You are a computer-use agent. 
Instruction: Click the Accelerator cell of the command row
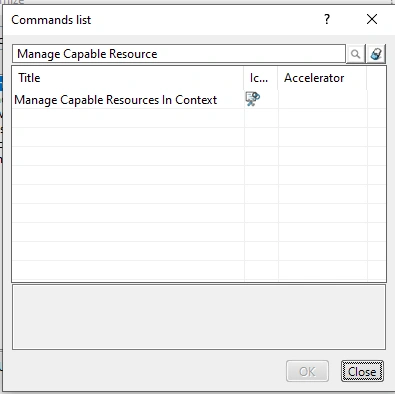[x=323, y=99]
